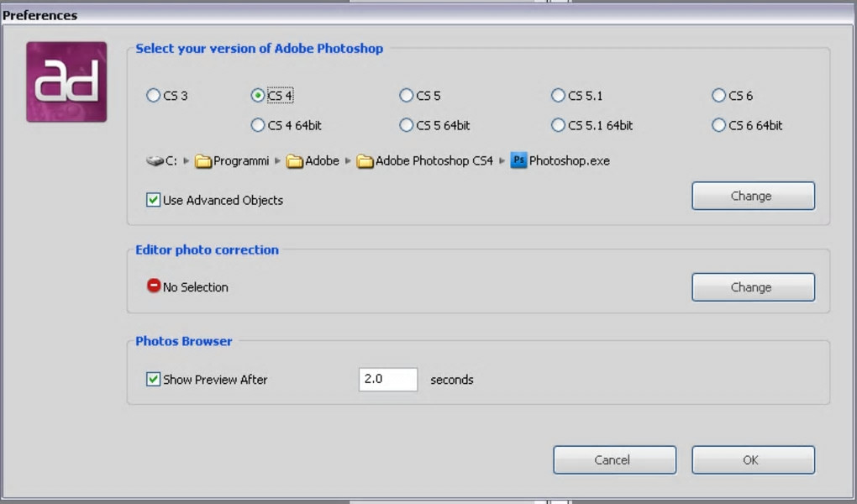The width and height of the screenshot is (857, 504).
Task: Click the C: drive icon in path
Action: coord(155,160)
